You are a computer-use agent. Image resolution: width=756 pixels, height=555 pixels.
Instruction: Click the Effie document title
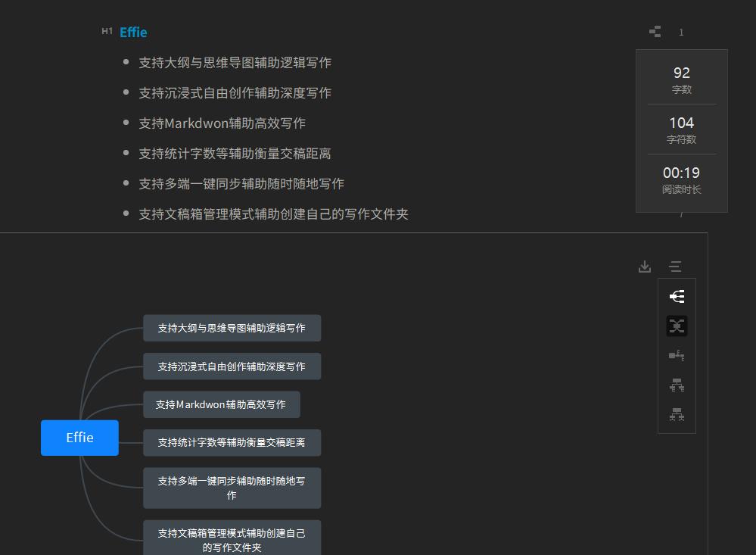[133, 32]
